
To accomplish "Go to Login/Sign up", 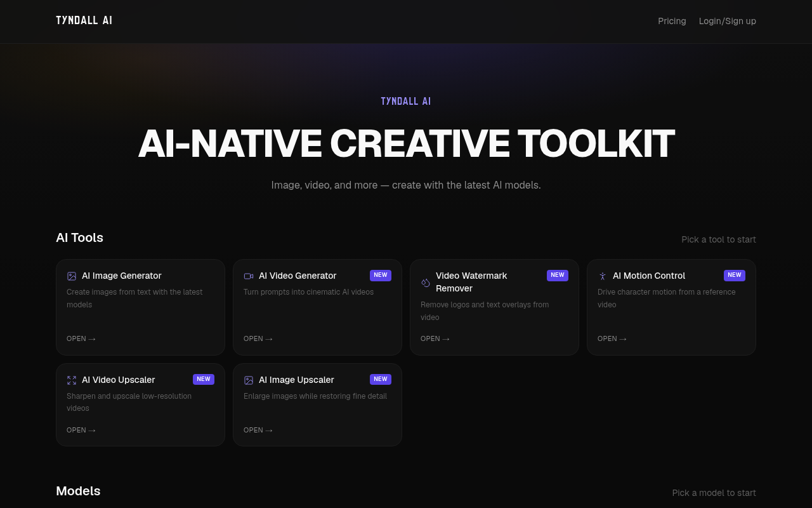I will tap(728, 21).
